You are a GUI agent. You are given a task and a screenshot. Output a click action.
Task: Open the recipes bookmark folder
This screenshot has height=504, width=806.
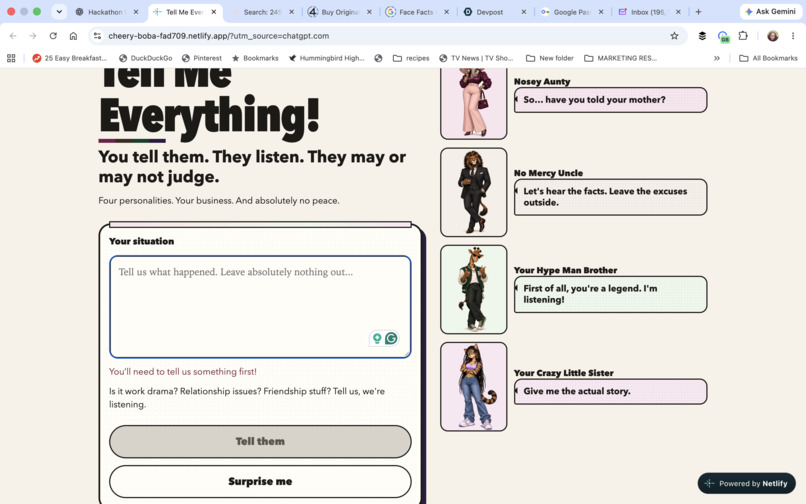[411, 58]
